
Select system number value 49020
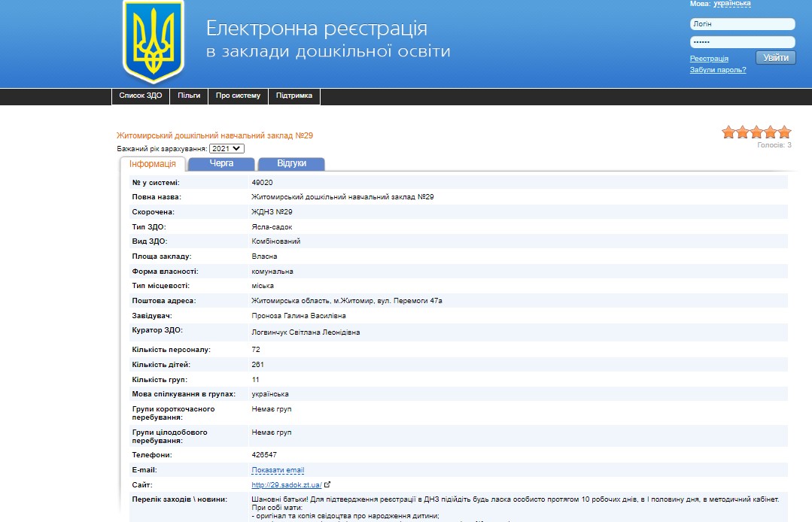pos(262,183)
